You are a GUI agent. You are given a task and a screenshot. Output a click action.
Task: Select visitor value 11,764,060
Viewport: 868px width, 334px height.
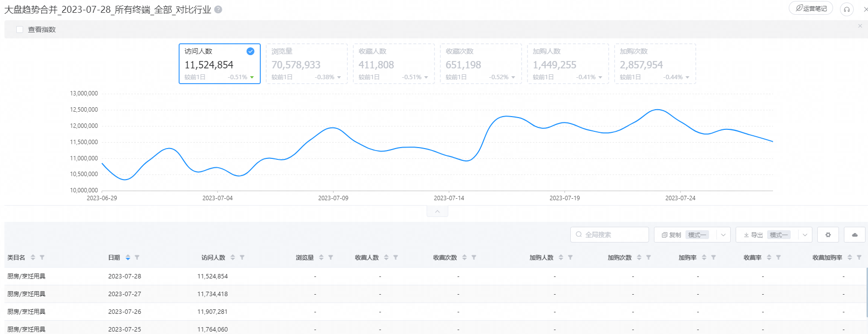coord(213,330)
